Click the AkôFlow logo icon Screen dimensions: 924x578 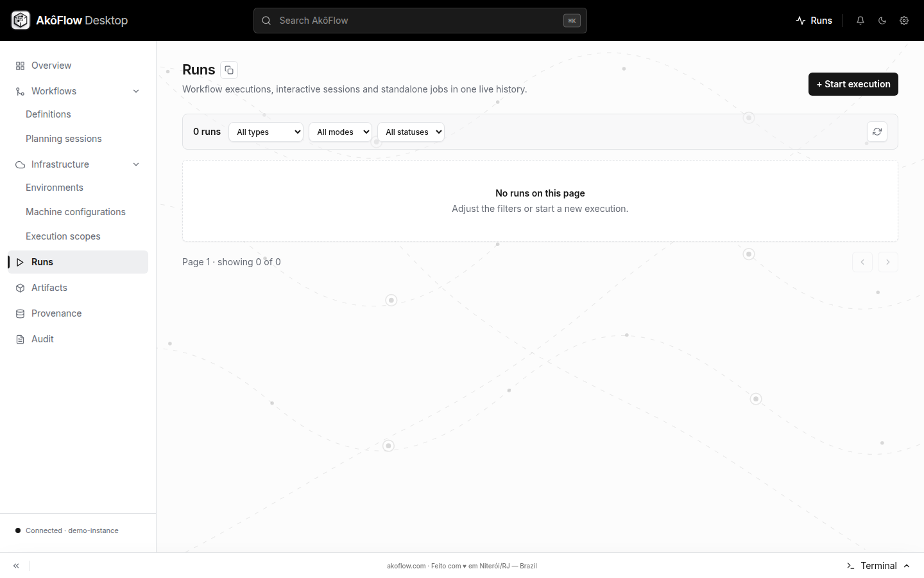[21, 21]
